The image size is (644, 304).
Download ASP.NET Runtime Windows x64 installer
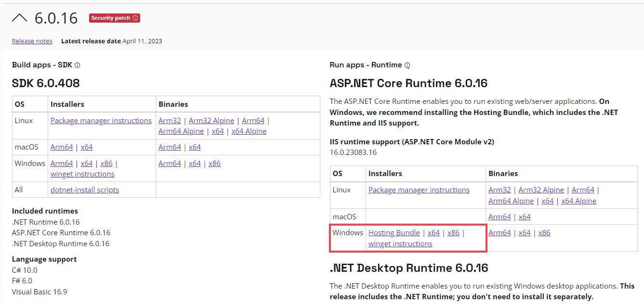coord(434,233)
